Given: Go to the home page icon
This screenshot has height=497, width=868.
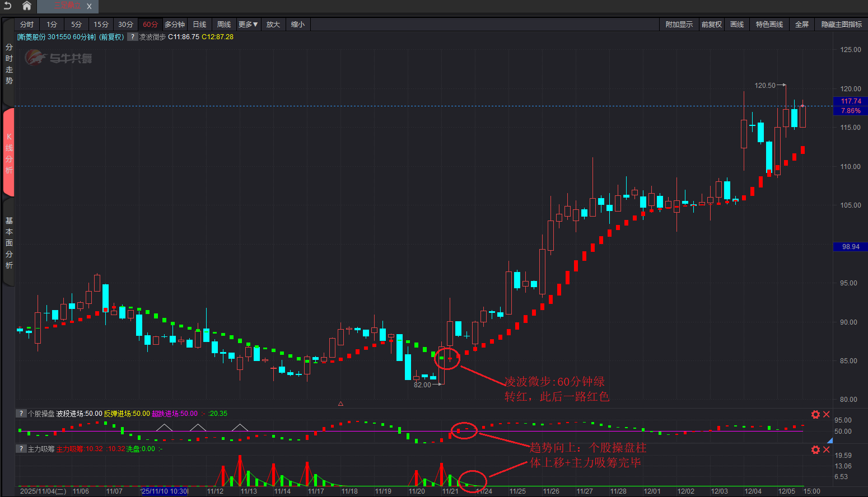Looking at the screenshot, I should click(x=26, y=6).
